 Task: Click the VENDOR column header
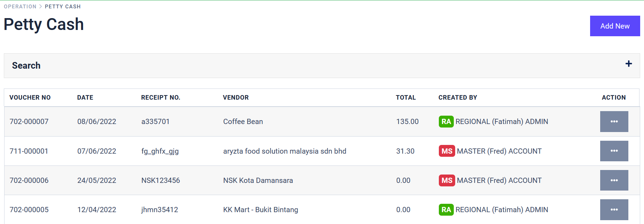[x=236, y=98]
